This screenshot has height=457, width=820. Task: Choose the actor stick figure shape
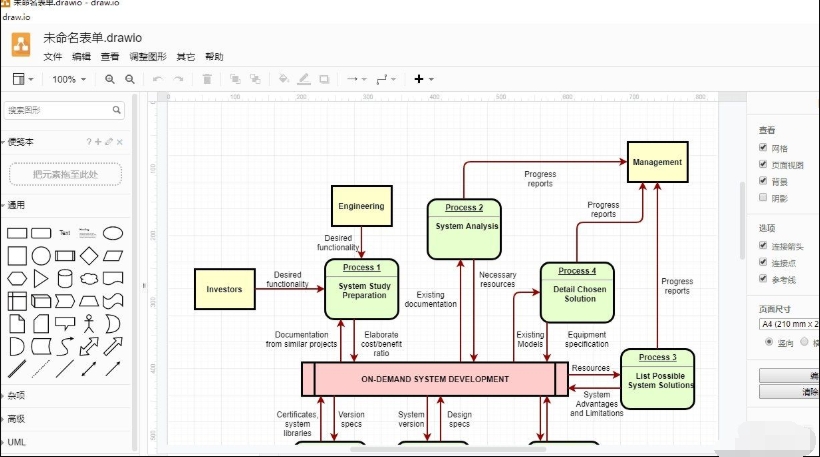89,323
